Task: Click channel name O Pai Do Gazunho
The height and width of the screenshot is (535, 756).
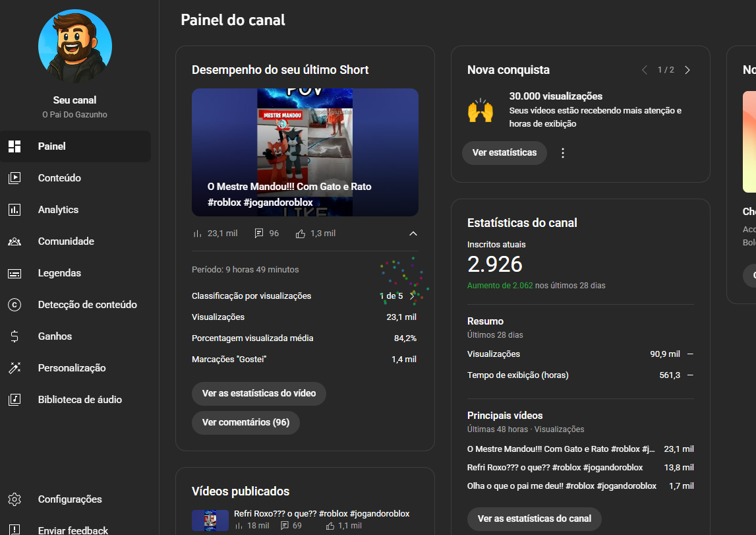Action: [74, 115]
